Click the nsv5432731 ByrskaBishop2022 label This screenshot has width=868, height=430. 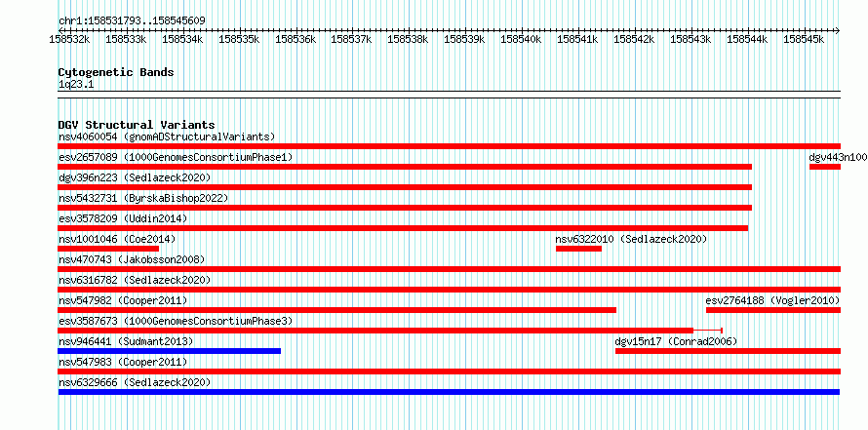(143, 198)
